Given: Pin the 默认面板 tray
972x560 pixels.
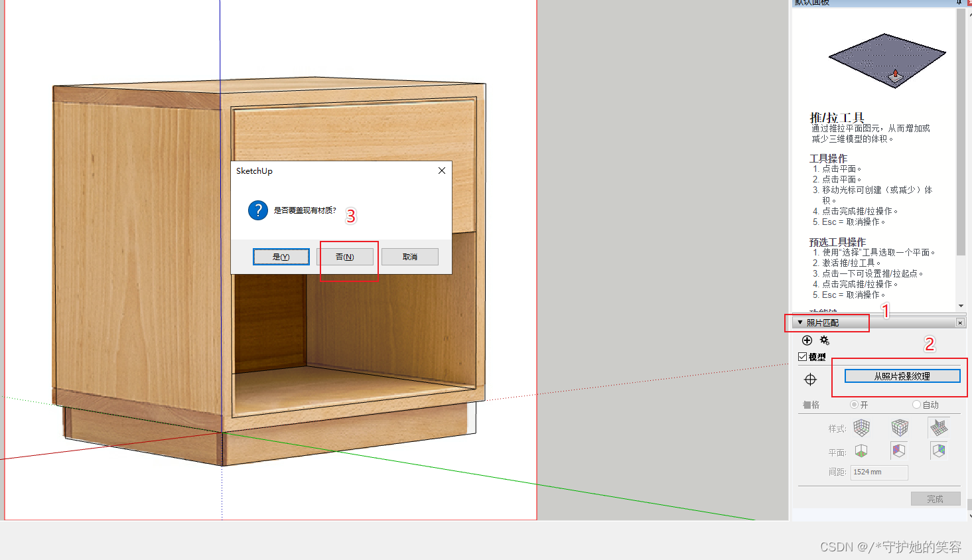Looking at the screenshot, I should [x=959, y=3].
